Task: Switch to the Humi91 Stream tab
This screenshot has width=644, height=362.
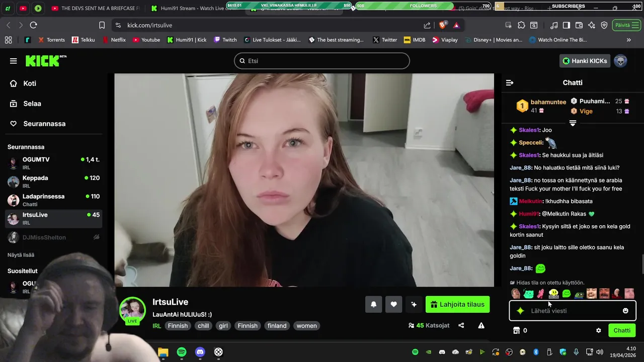Action: pyautogui.click(x=195, y=8)
